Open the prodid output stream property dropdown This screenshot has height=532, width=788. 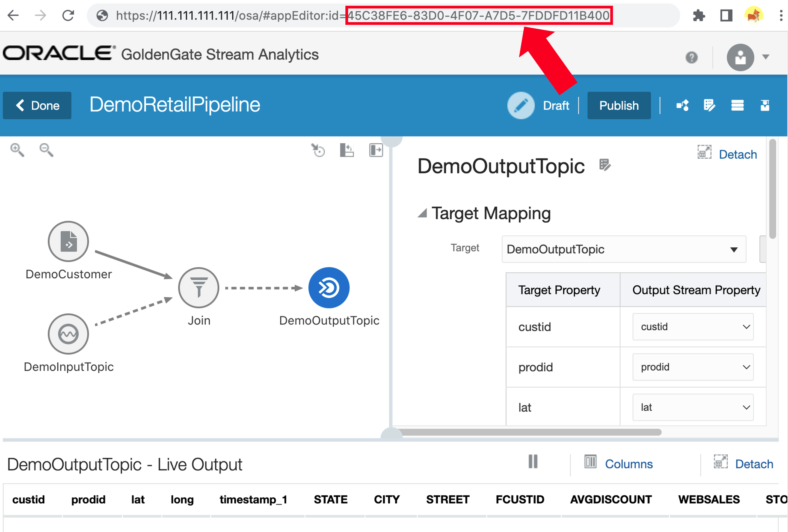pyautogui.click(x=746, y=367)
